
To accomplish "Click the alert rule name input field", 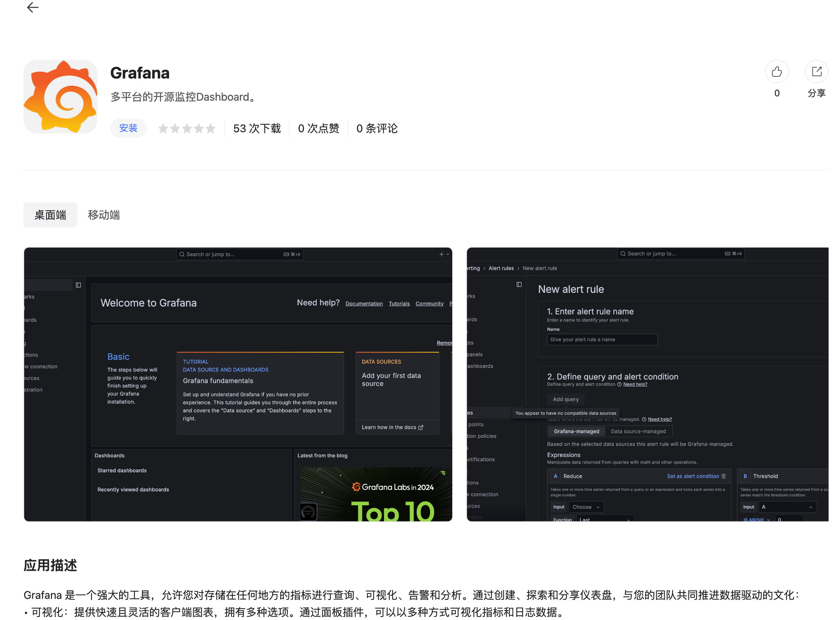I will coord(602,340).
